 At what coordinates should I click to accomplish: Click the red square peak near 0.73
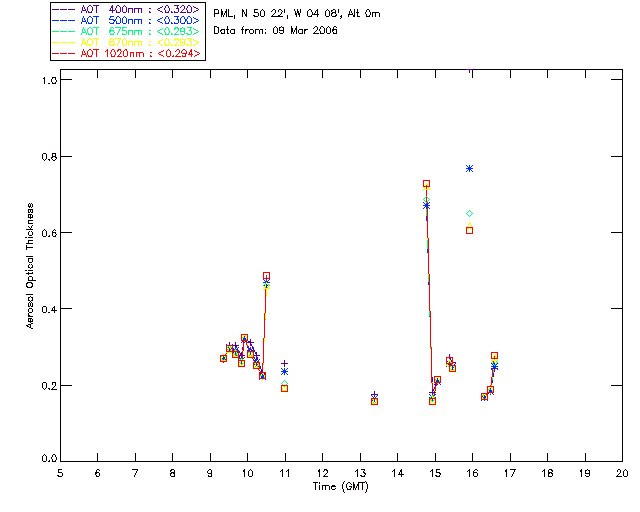click(427, 184)
